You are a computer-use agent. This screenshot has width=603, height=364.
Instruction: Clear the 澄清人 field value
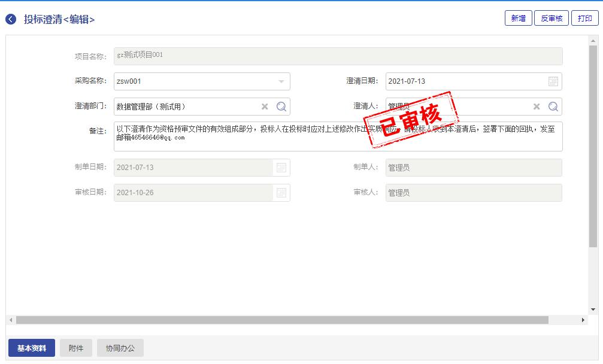click(537, 107)
